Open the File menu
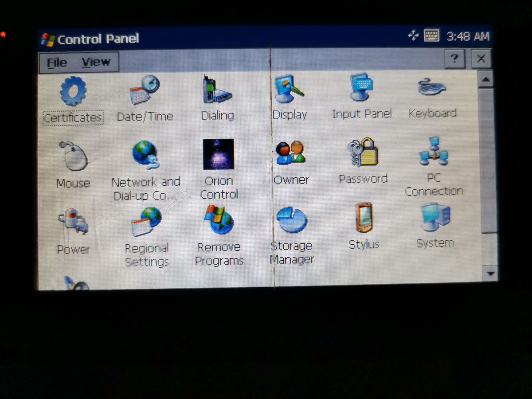 [57, 63]
